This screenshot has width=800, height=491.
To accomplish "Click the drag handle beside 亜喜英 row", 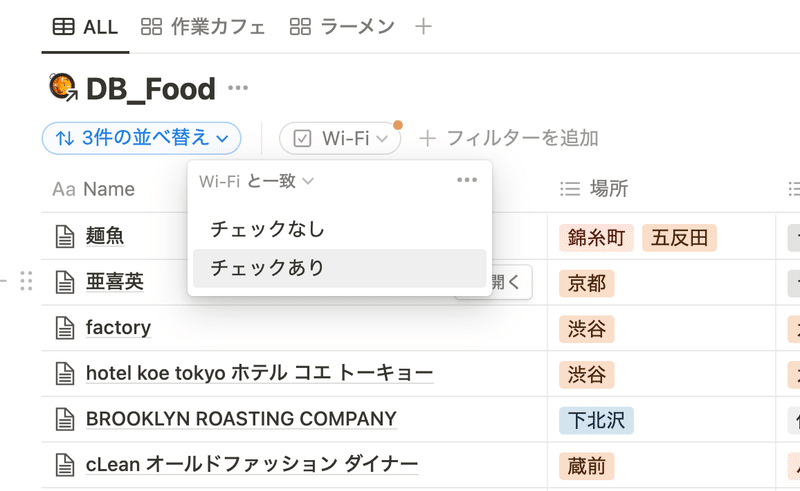I will [x=26, y=281].
